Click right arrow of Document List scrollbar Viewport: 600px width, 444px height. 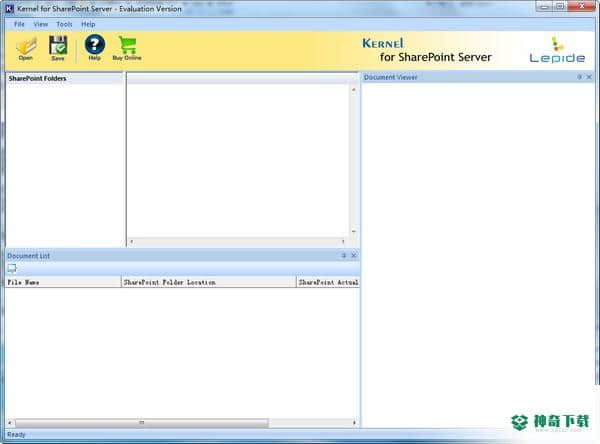coord(354,423)
